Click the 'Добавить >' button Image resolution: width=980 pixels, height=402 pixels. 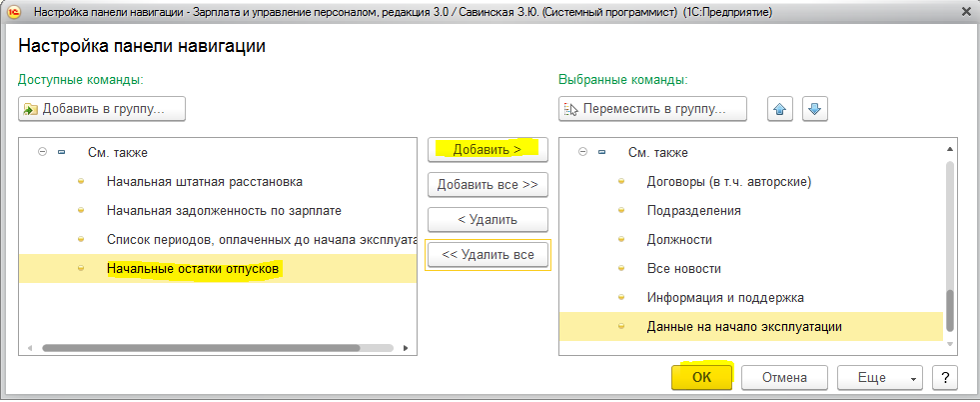(x=488, y=149)
